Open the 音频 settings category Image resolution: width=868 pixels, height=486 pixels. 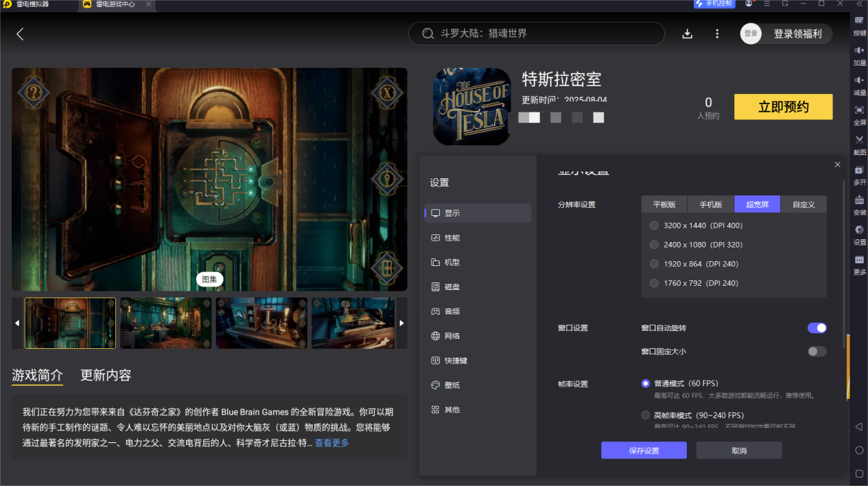tap(478, 311)
